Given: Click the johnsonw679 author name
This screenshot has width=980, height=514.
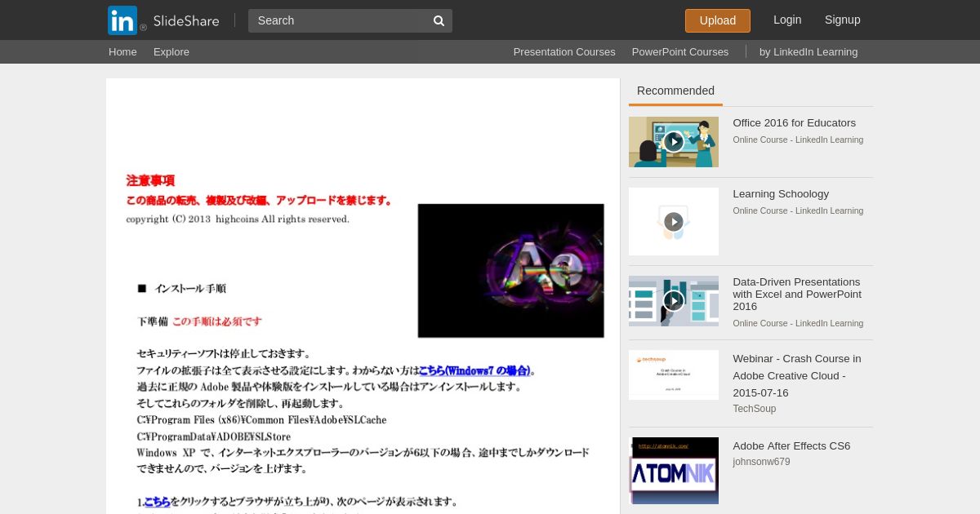Looking at the screenshot, I should (761, 462).
